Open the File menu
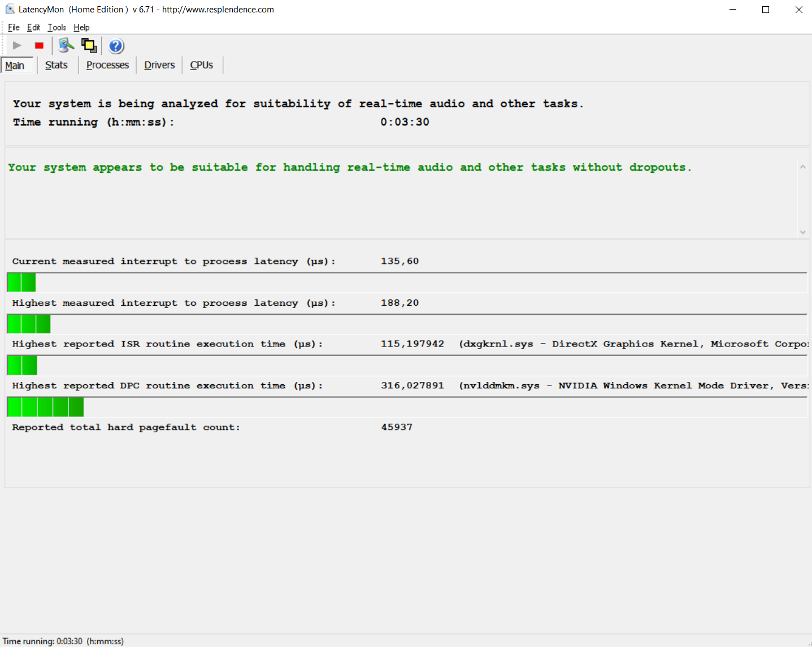This screenshot has height=647, width=812. [14, 27]
